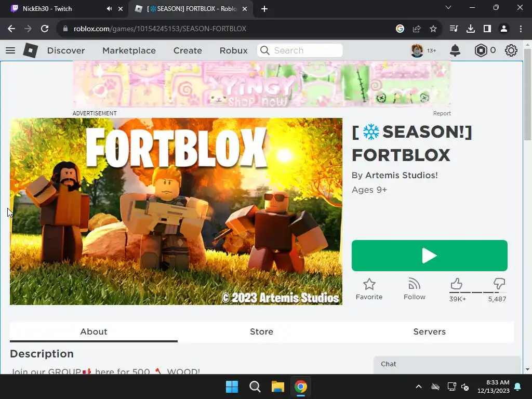Dislike the game with thumbs down

click(x=499, y=284)
